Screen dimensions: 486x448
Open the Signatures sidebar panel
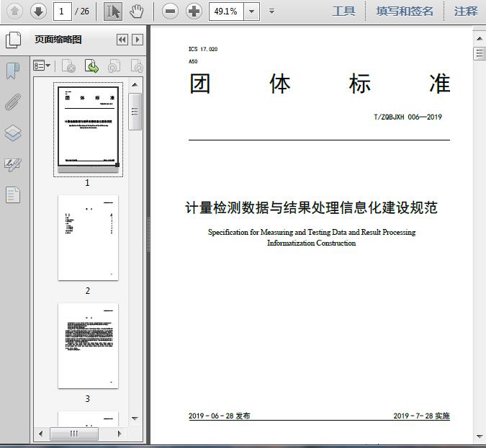(x=13, y=164)
